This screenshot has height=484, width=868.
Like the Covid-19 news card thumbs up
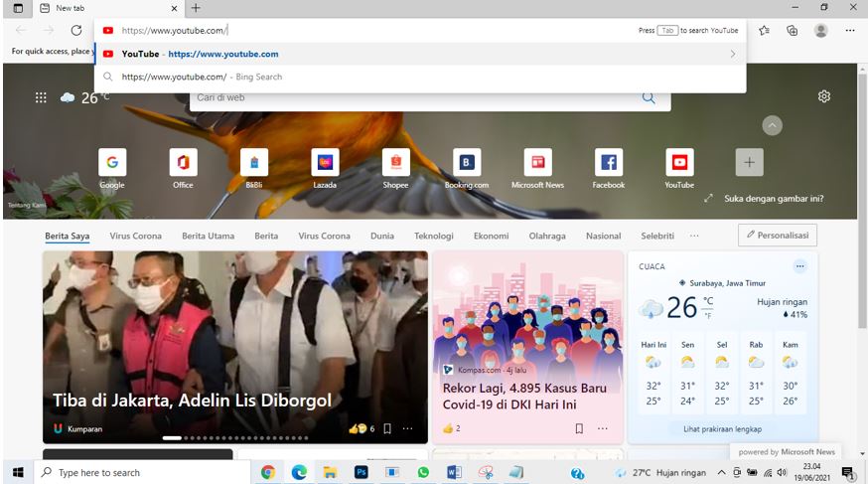[448, 428]
